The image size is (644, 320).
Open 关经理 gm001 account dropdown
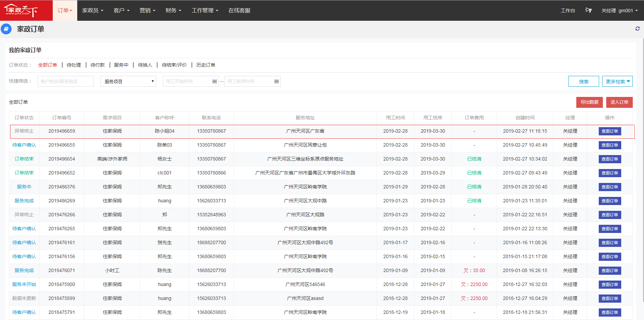620,11
